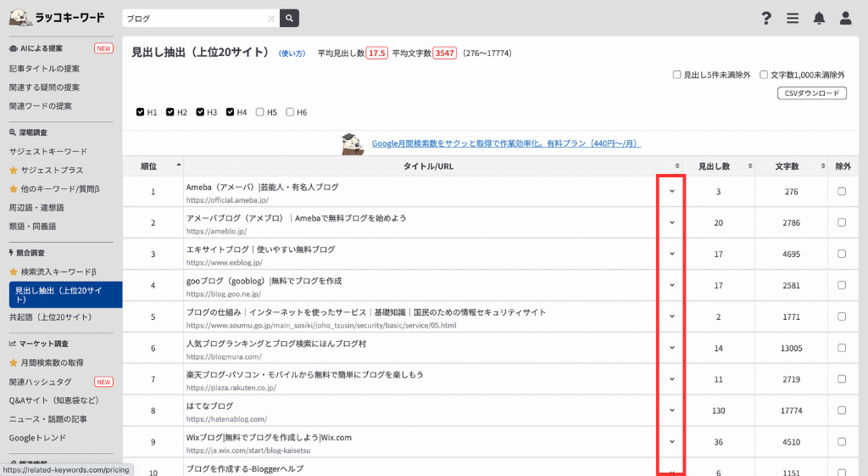Click the CSVダウンロード button

click(811, 93)
